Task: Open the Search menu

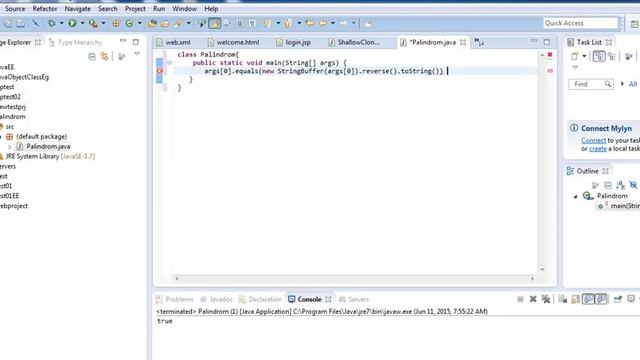Action: 108,9
